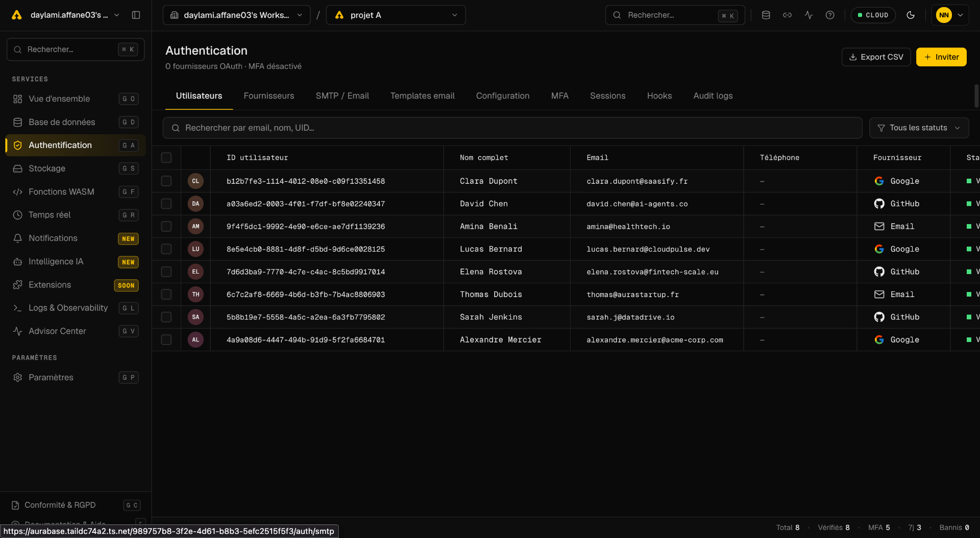Image resolution: width=980 pixels, height=538 pixels.
Task: Switch to the Fournisseurs tab
Action: pos(269,96)
